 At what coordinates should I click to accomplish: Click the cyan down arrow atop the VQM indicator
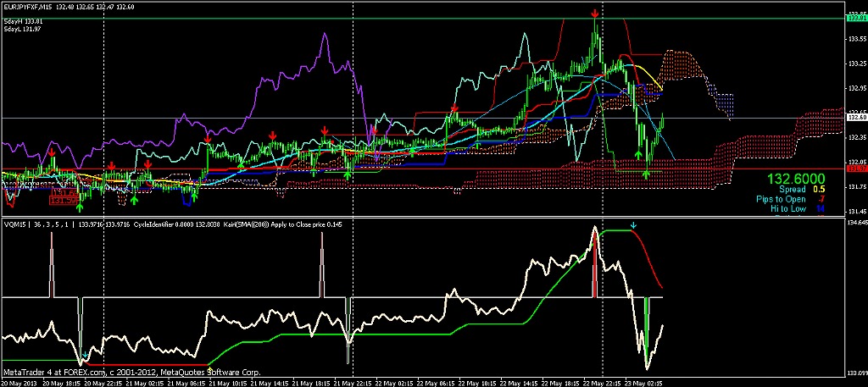click(x=633, y=226)
